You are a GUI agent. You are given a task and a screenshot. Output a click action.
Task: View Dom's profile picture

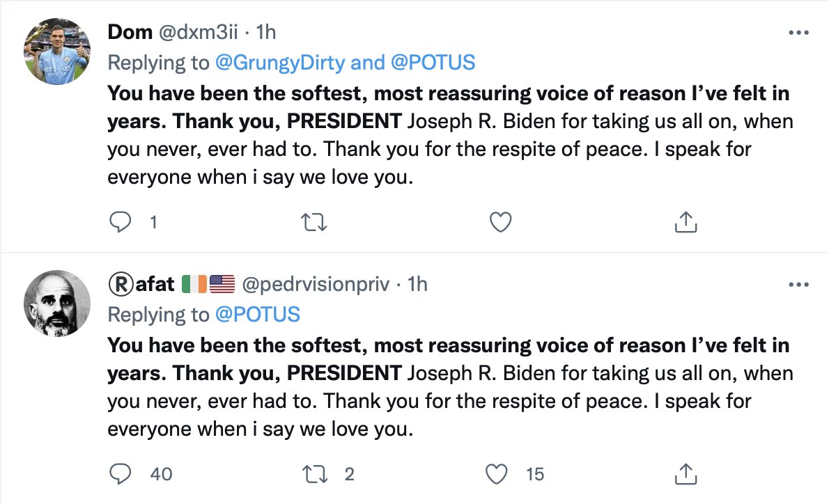pos(57,52)
